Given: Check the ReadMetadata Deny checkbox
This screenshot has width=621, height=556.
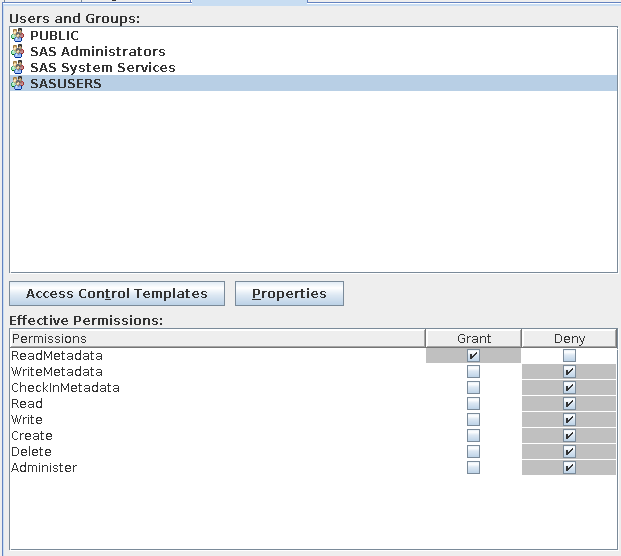Looking at the screenshot, I should [569, 356].
